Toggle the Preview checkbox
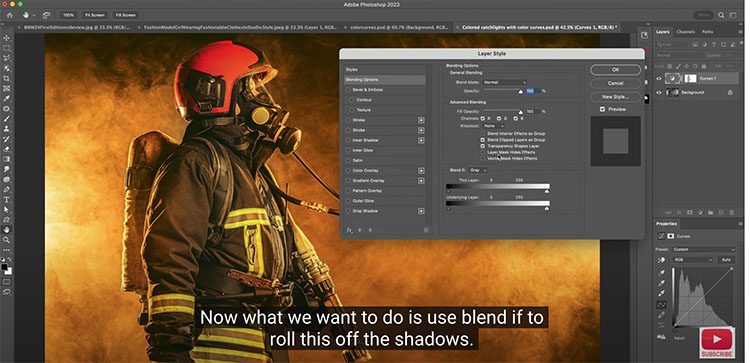The image size is (750, 363). tap(602, 109)
